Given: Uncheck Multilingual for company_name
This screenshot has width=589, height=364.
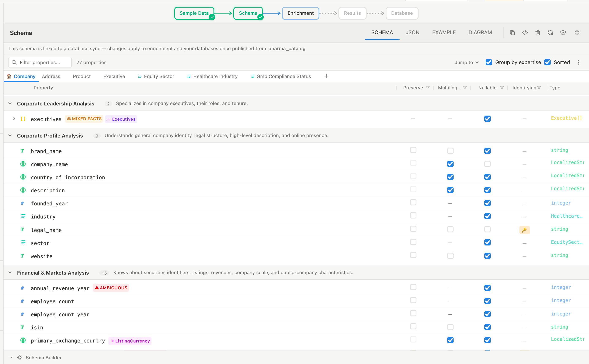Looking at the screenshot, I should (x=450, y=164).
